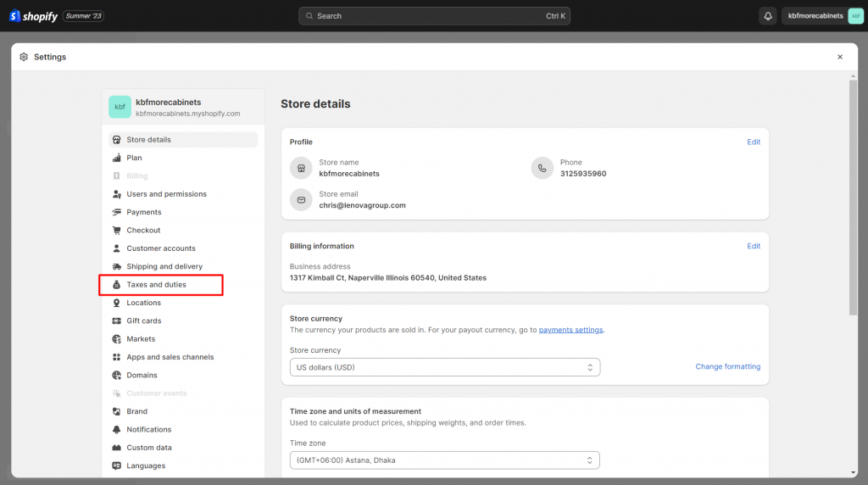Edit the store Profile section
The height and width of the screenshot is (485, 868).
754,142
